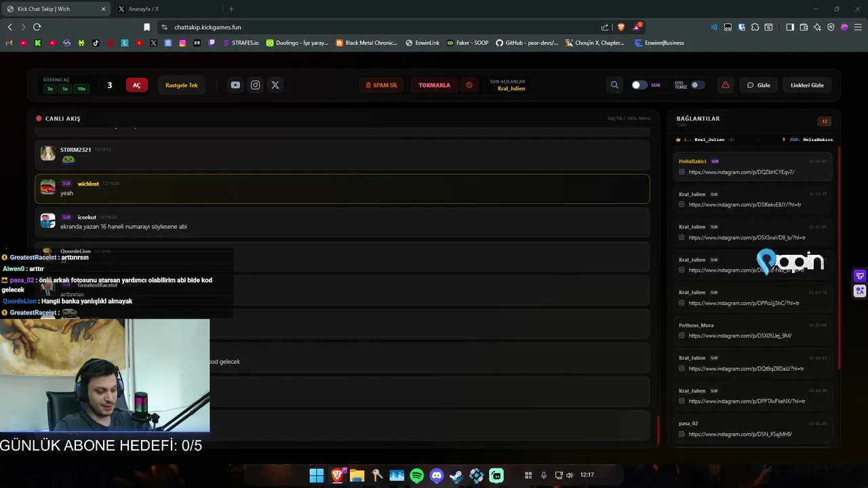Click the address bar URL chattakip.kickgames.fun

pos(208,27)
